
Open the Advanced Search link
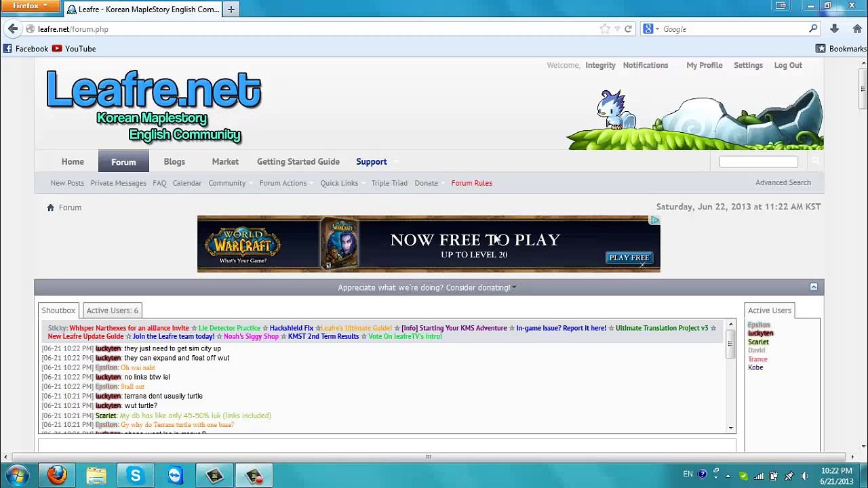pos(783,182)
